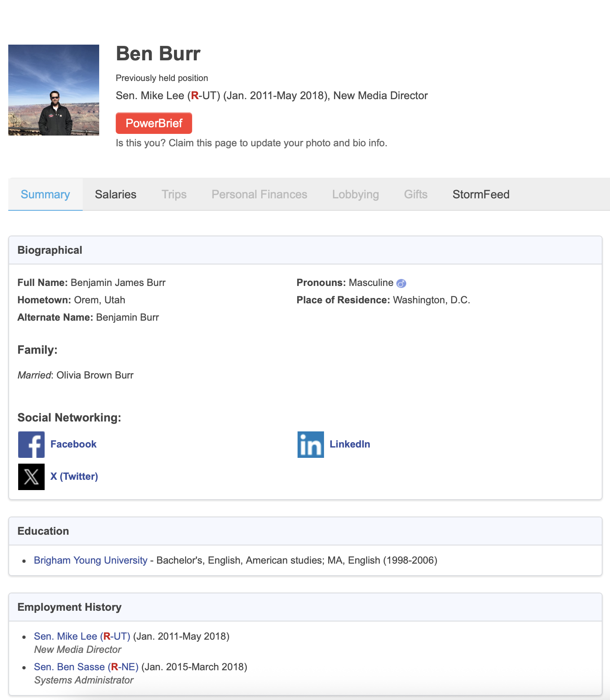Go to the Personal Finances tab
Image resolution: width=610 pixels, height=700 pixels.
coord(260,195)
